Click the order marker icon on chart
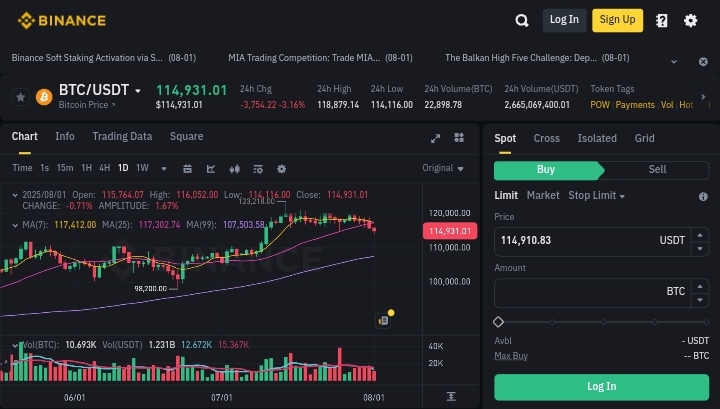Image resolution: width=720 pixels, height=409 pixels. click(383, 320)
